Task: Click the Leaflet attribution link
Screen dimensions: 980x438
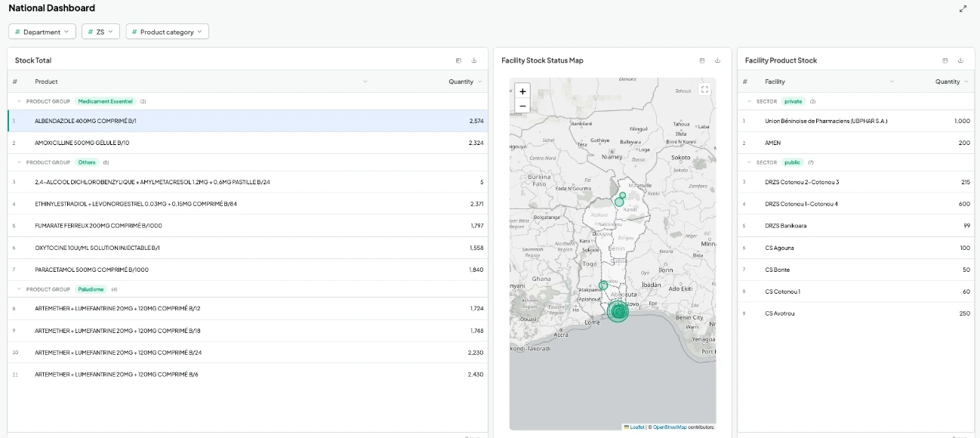Action: pos(636,427)
